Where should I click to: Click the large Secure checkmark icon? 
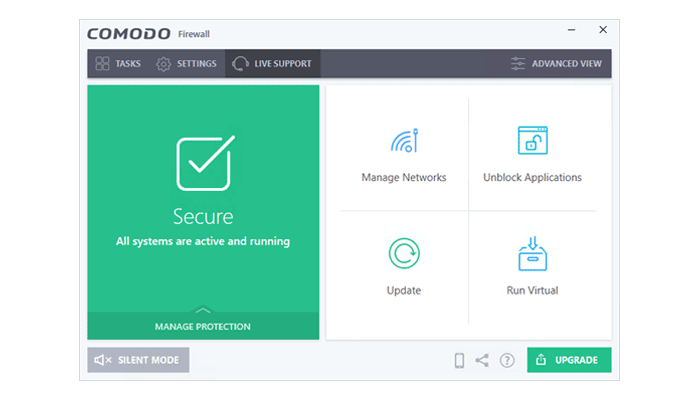pyautogui.click(x=203, y=163)
